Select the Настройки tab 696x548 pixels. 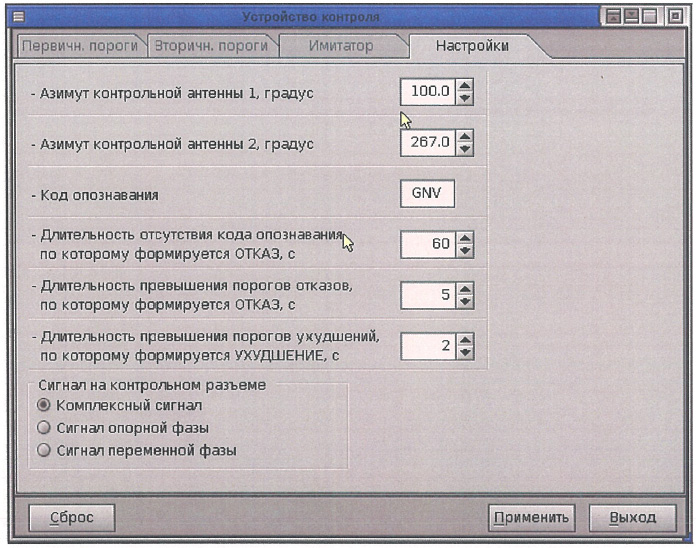[472, 46]
